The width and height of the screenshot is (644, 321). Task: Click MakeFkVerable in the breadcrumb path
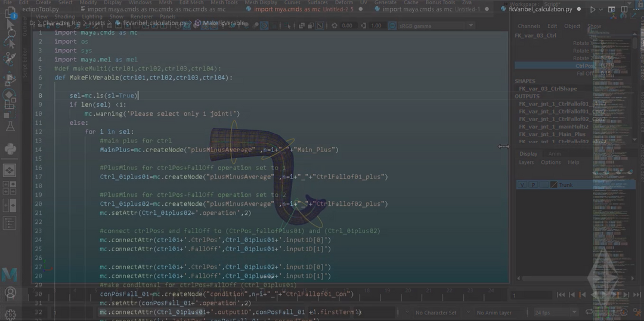point(224,23)
